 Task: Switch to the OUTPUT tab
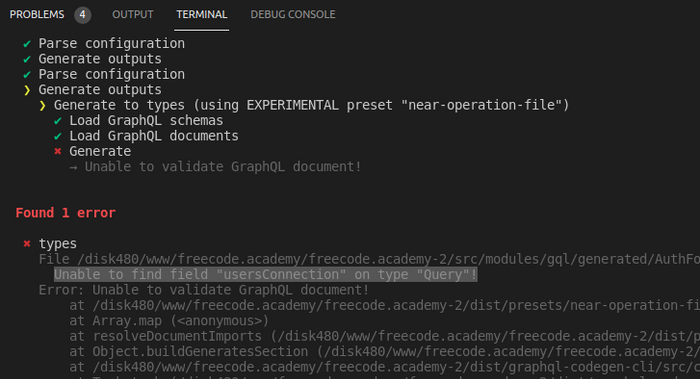point(133,15)
